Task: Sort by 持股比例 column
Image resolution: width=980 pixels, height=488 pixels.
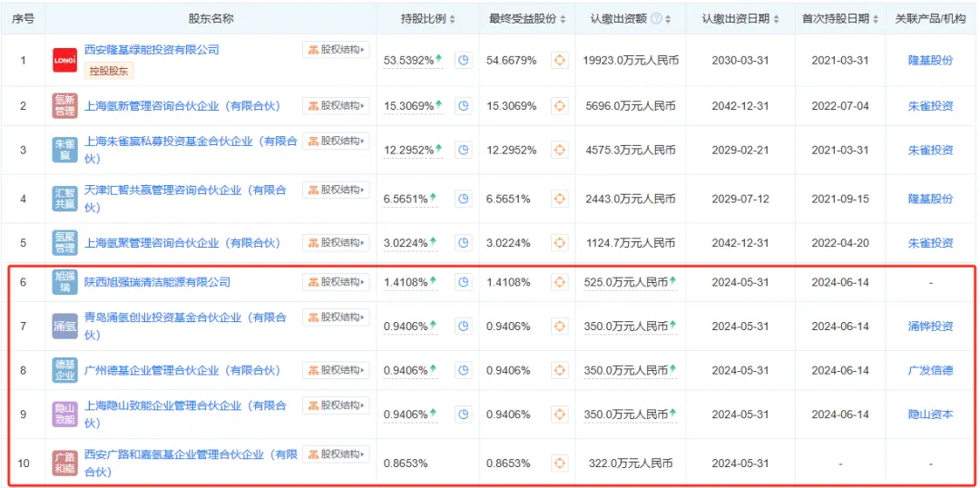Action: pos(453,19)
